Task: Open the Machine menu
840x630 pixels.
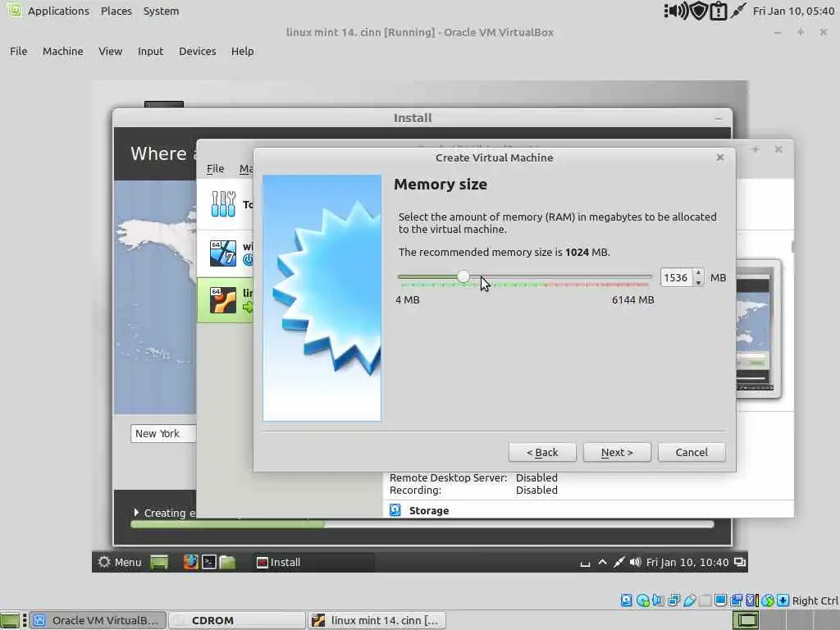Action: [62, 51]
